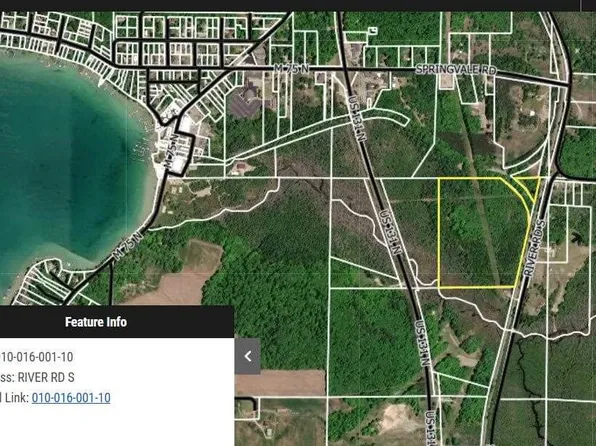Collapse the Feature Info panel with the chevron
Image resolution: width=596 pixels, height=446 pixels.
tap(247, 356)
